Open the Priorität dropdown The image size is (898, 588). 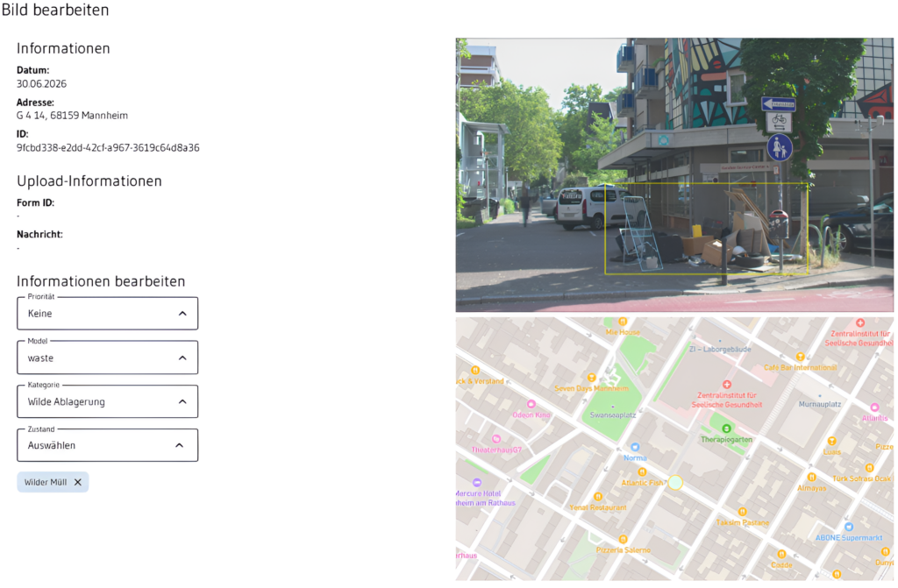tap(108, 313)
